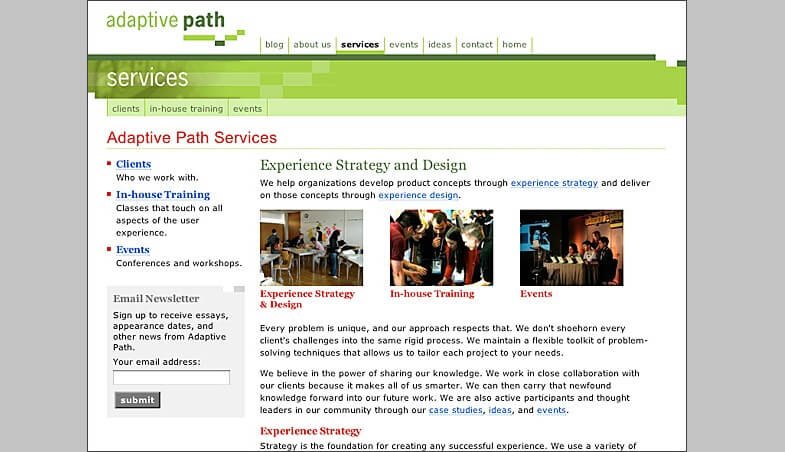Viewport: 785px width, 452px height.
Task: Follow the In-house Training sidebar link
Action: [x=163, y=195]
